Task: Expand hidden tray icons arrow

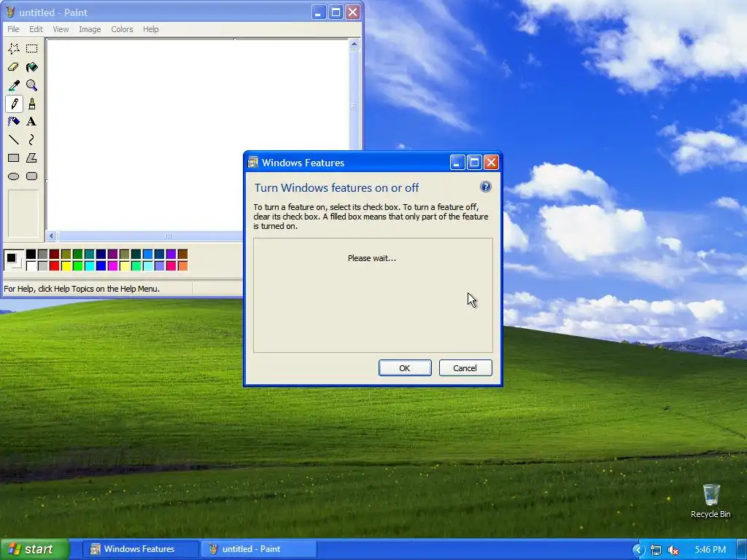Action: (x=638, y=550)
